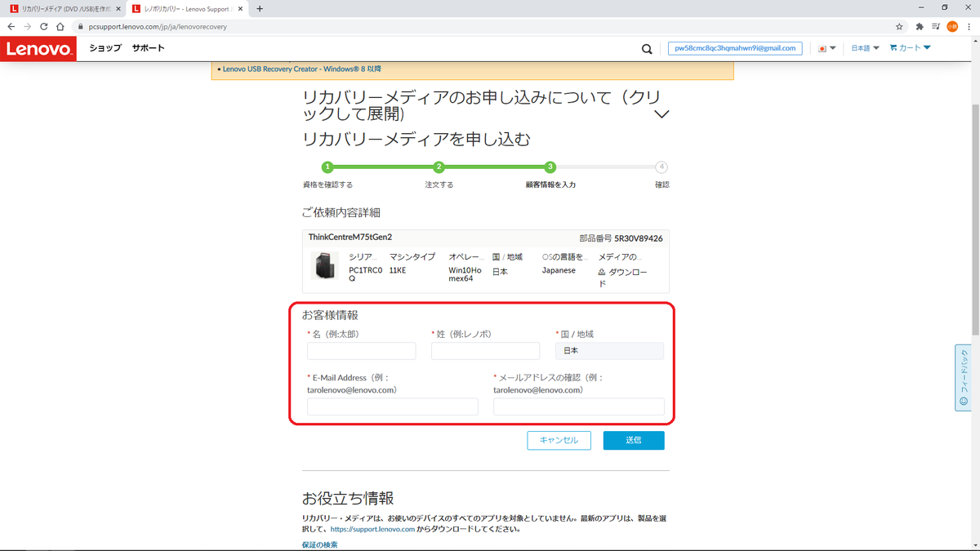Reload the page
Screen dimensions: 980x551
[44, 26]
